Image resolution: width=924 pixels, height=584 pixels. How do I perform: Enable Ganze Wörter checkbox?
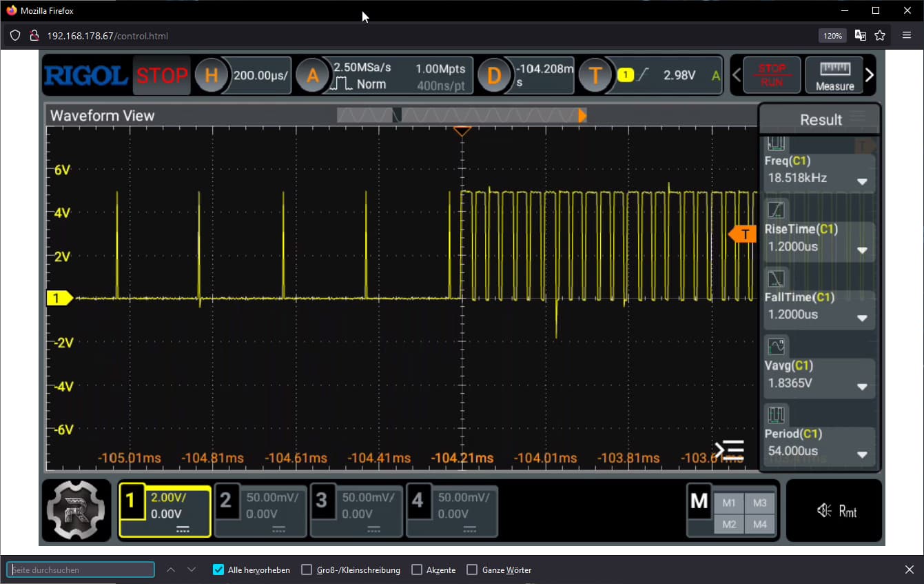point(472,570)
